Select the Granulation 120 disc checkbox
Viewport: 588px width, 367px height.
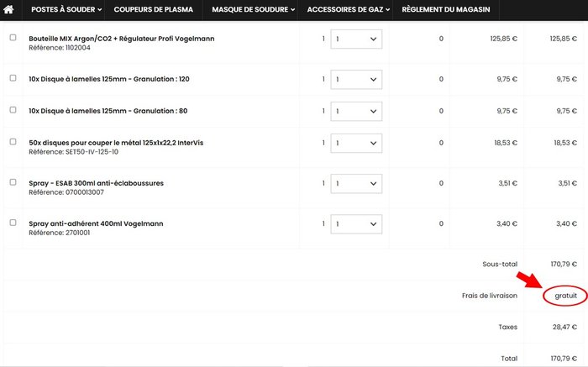(13, 78)
